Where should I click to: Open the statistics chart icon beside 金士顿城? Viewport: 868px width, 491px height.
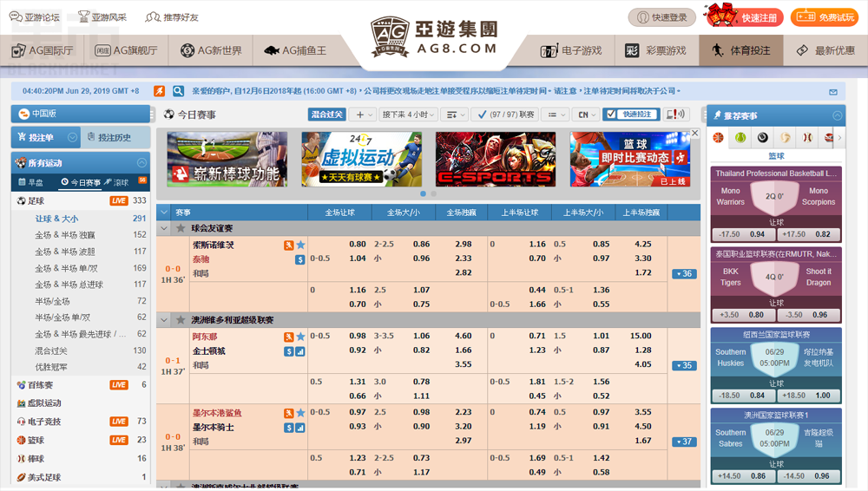pos(300,351)
